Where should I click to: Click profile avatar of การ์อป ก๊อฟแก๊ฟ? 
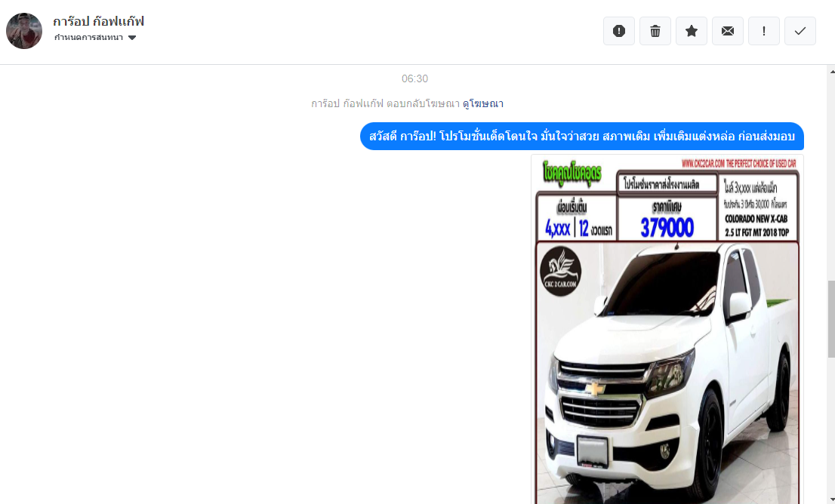click(24, 31)
